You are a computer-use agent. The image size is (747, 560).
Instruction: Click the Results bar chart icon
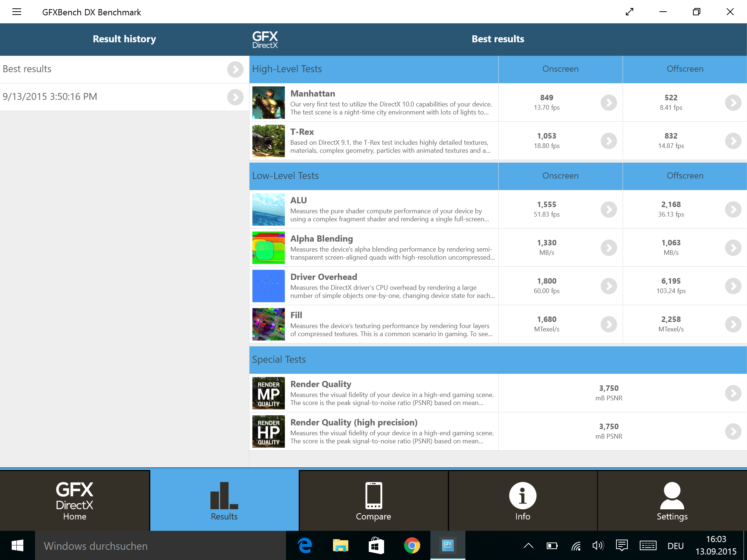point(224,496)
